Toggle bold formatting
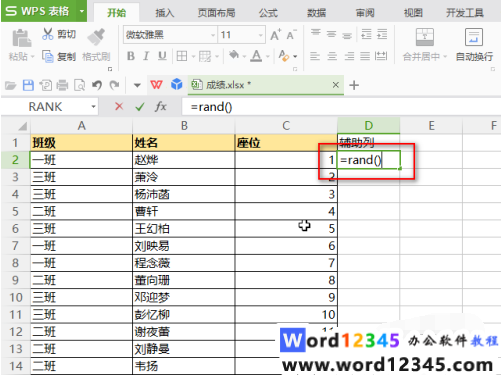Viewport: 503px width, 381px height. pos(131,56)
